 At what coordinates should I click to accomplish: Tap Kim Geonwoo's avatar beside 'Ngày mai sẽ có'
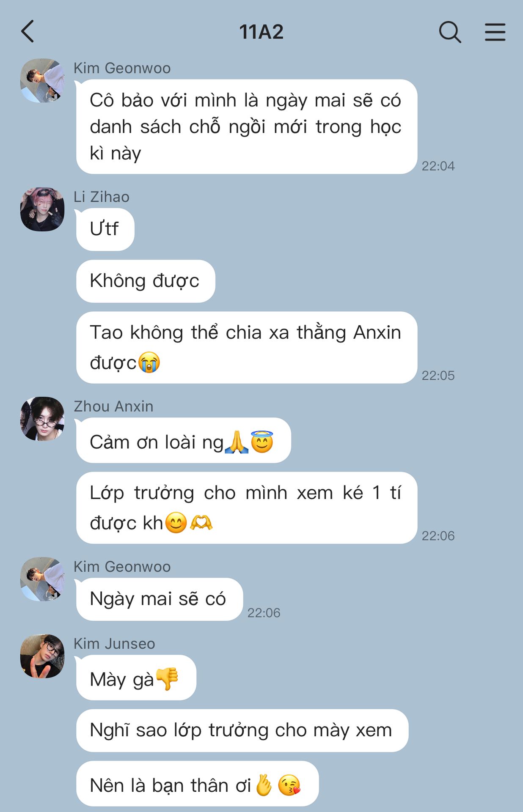point(42,579)
